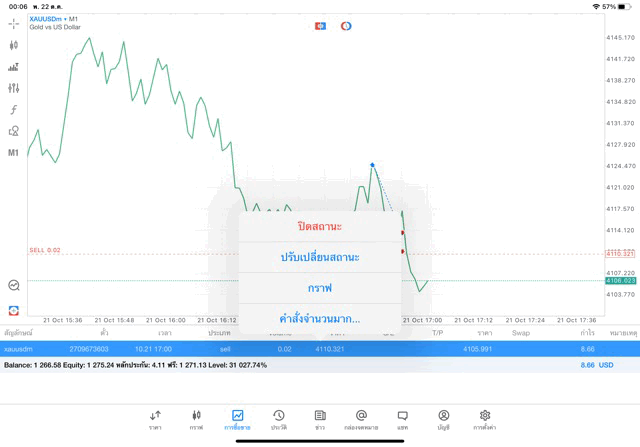The width and height of the screenshot is (640, 447).
Task: Click the SELL 0.02 position line label
Action: click(45, 250)
